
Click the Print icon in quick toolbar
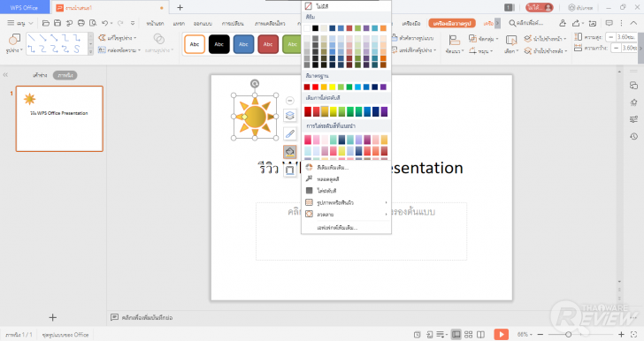pyautogui.click(x=80, y=23)
